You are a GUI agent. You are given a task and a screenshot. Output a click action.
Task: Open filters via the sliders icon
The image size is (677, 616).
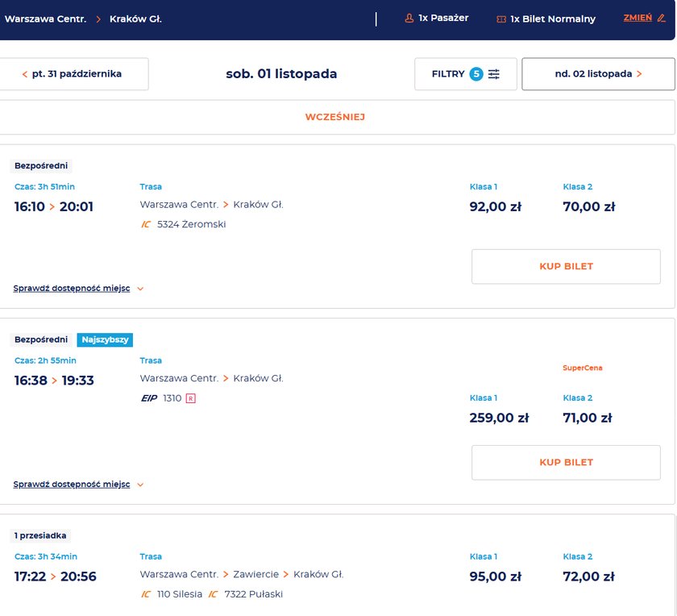coord(494,74)
